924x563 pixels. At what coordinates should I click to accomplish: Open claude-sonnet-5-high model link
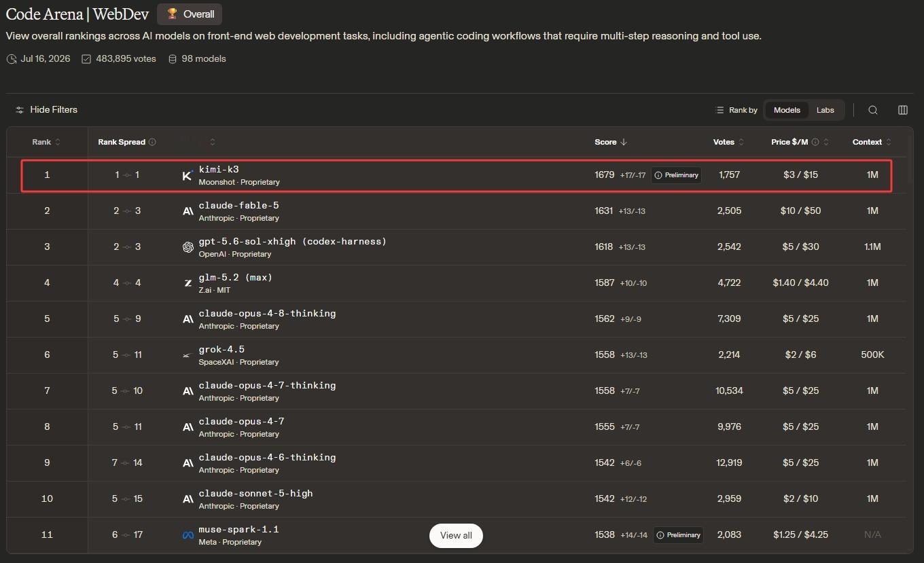coord(255,493)
